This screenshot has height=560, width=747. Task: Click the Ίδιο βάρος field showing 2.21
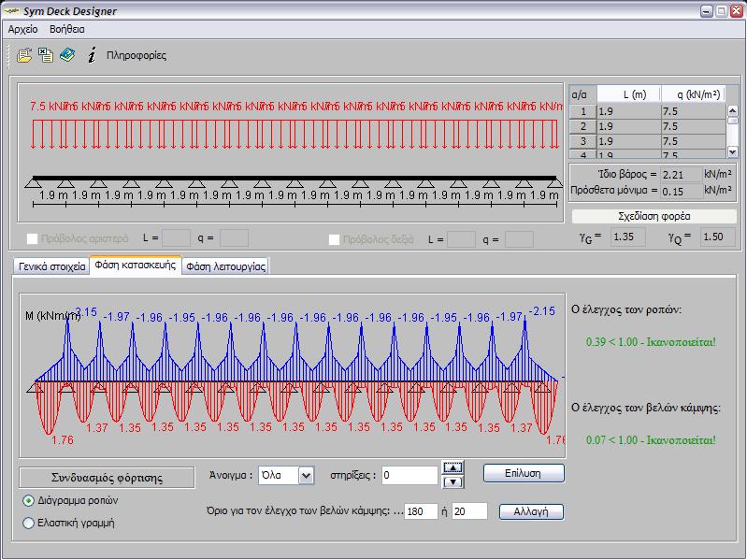pyautogui.click(x=682, y=175)
